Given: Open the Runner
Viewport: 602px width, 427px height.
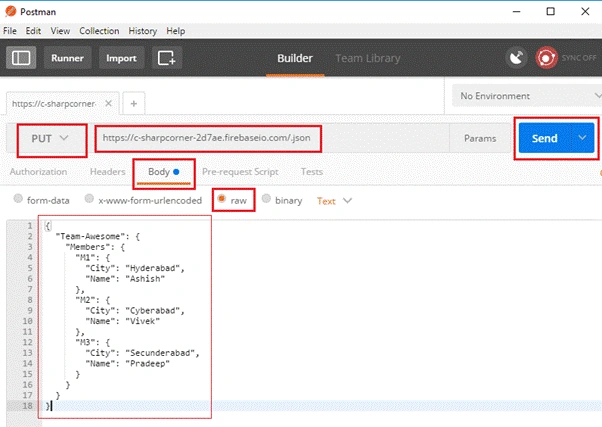Looking at the screenshot, I should (x=67, y=58).
